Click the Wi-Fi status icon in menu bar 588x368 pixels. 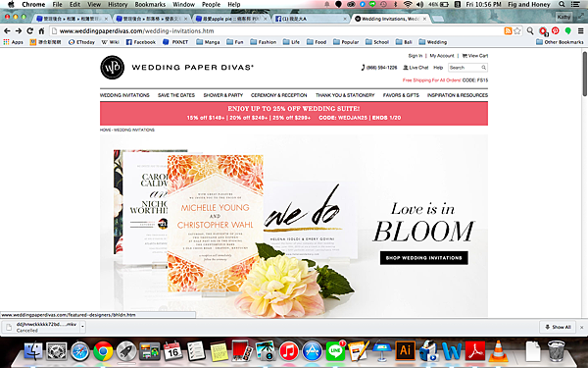point(408,4)
